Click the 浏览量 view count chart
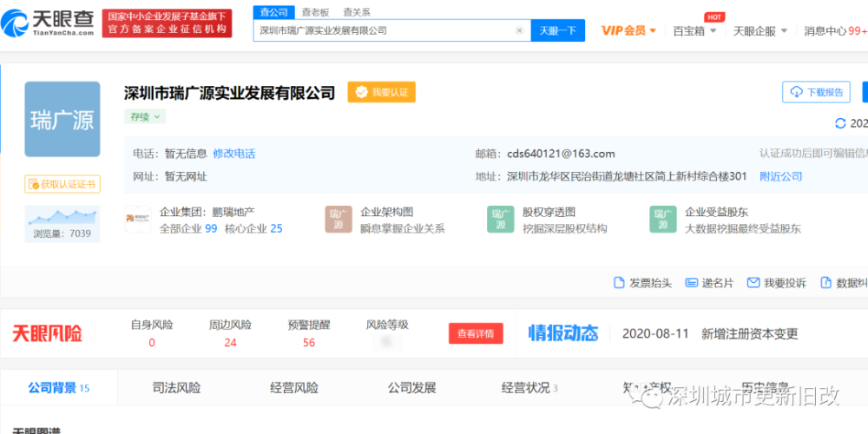This screenshot has width=868, height=434. (x=62, y=224)
